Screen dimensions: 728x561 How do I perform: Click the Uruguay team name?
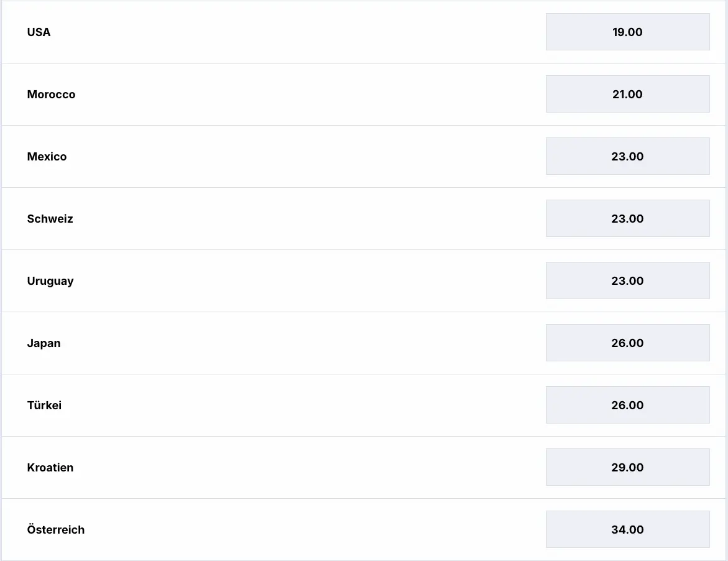(50, 281)
